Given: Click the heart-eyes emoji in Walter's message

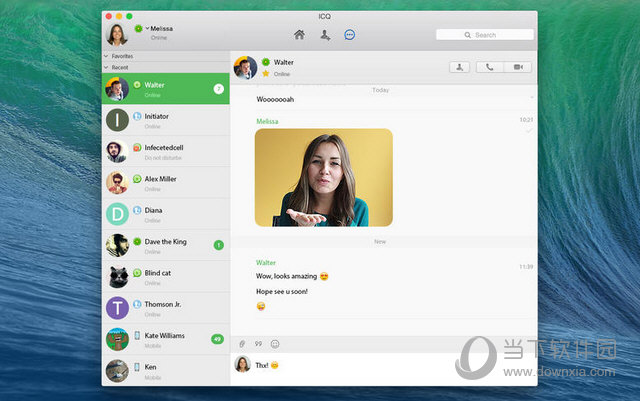Looking at the screenshot, I should pyautogui.click(x=324, y=276).
